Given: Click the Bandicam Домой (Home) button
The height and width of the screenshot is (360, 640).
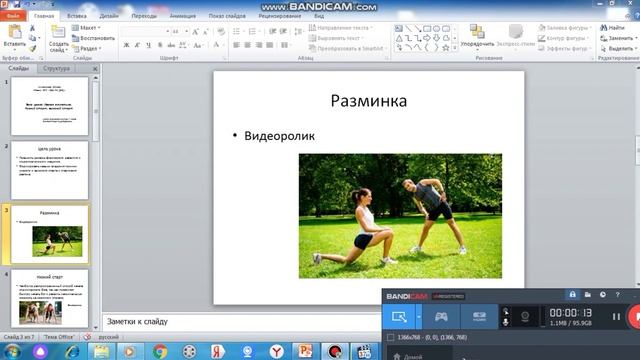Looking at the screenshot, I should (x=408, y=357).
